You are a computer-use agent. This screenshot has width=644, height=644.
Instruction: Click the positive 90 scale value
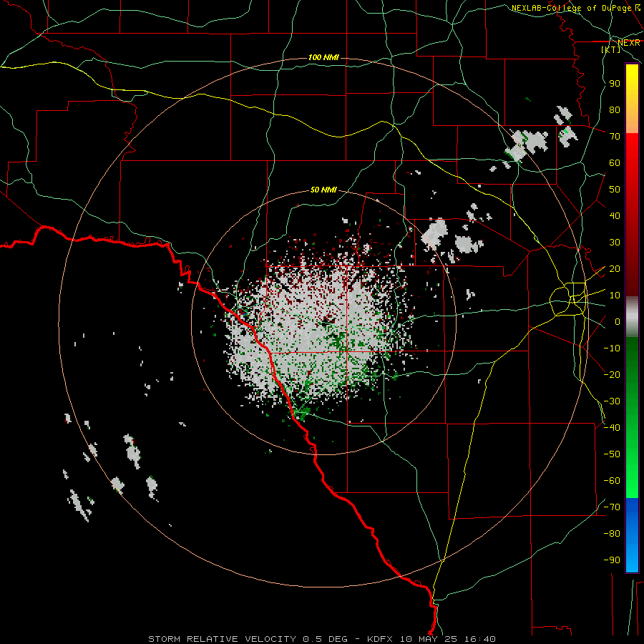pyautogui.click(x=615, y=84)
